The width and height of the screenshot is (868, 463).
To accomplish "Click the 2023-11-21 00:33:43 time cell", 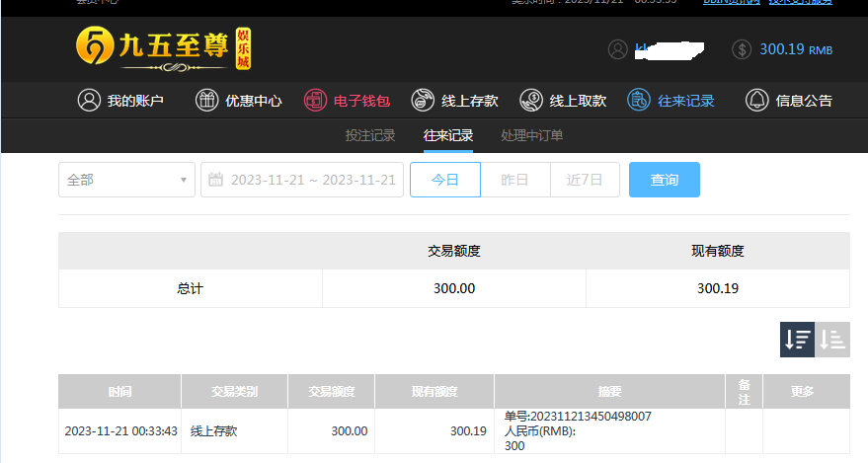I will 120,431.
